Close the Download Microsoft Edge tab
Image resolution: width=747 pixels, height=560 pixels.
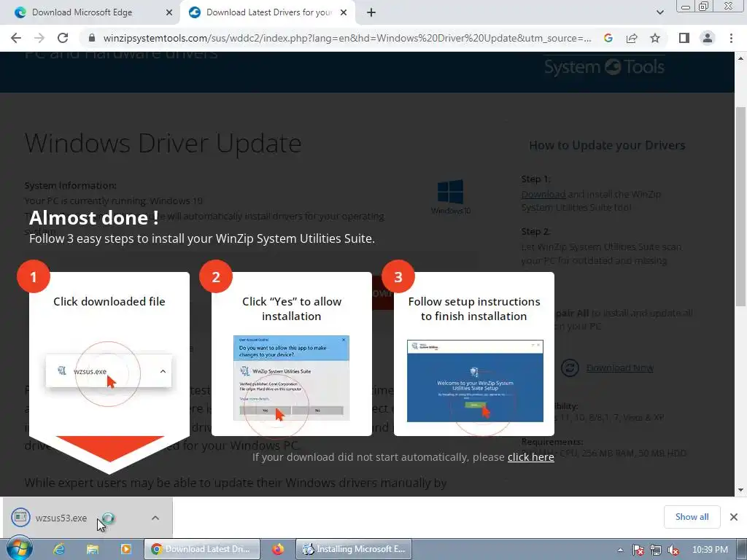click(169, 12)
